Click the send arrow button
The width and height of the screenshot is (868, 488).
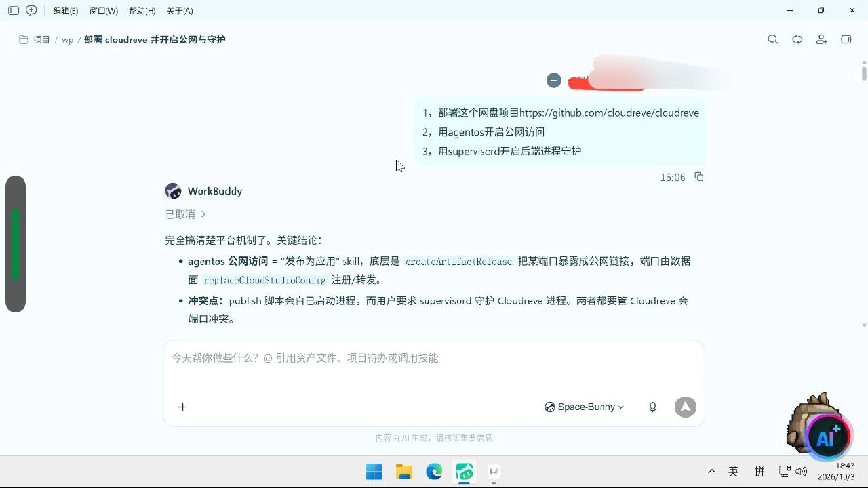(x=686, y=407)
